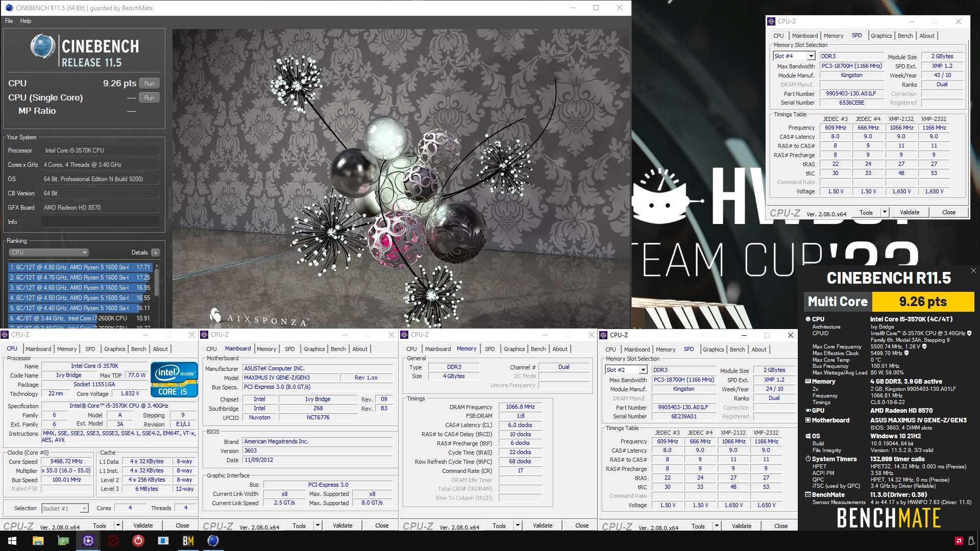Switch to CPU-Z purple chip taskbar icon

click(x=88, y=541)
